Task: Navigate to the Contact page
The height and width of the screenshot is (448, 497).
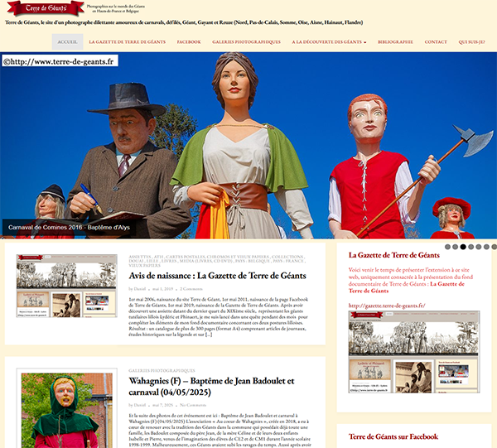Action: [x=436, y=41]
